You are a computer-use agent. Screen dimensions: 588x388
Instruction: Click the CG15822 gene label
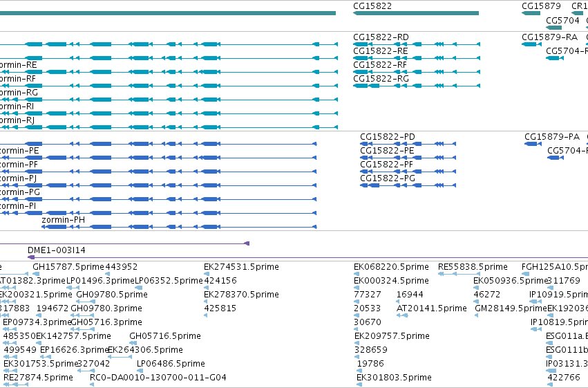click(x=372, y=6)
